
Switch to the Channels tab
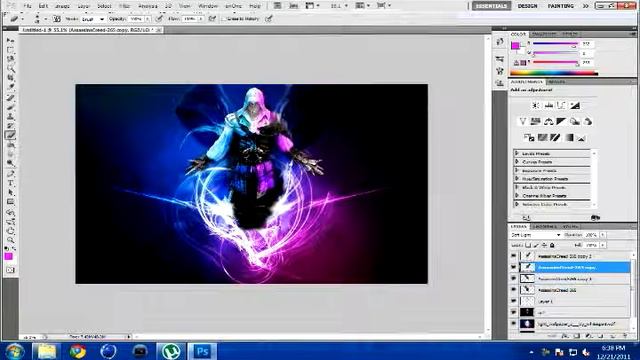tap(544, 226)
